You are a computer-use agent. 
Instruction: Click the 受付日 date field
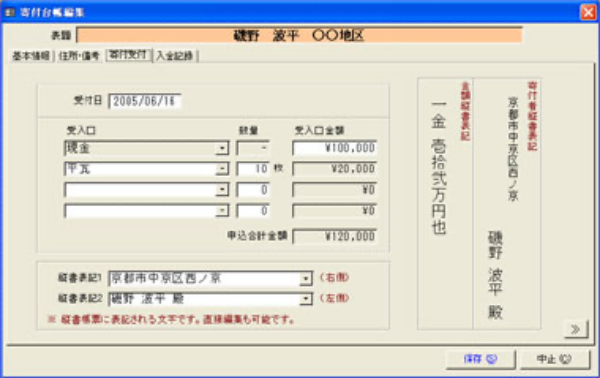(145, 101)
